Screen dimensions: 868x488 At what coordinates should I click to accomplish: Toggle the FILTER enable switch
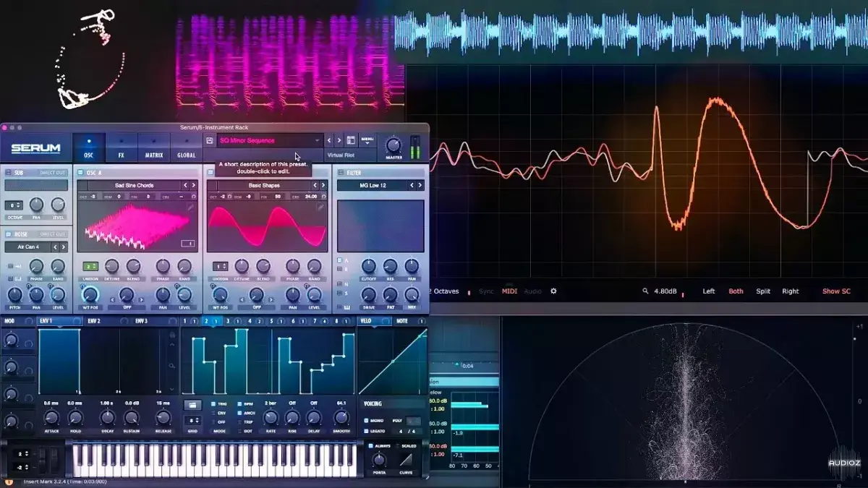click(341, 172)
